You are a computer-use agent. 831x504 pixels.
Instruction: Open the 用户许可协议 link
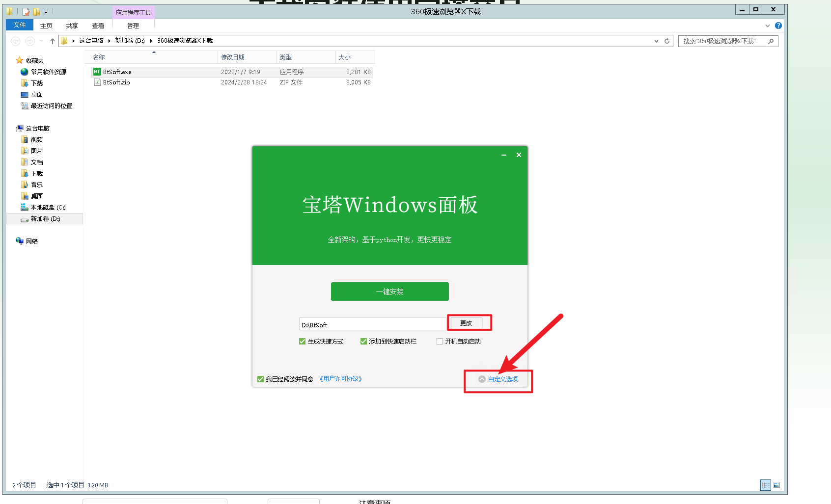(340, 379)
